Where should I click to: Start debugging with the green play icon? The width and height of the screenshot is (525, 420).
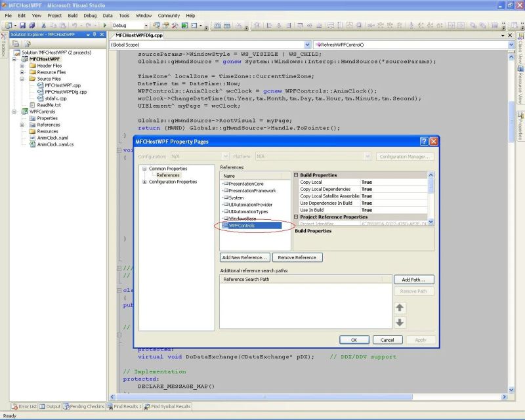click(105, 25)
